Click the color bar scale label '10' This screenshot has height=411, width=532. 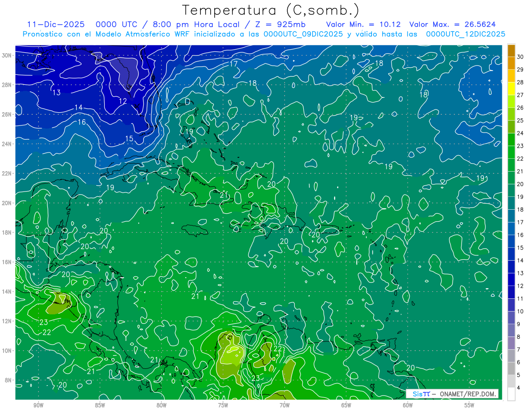[520, 311]
